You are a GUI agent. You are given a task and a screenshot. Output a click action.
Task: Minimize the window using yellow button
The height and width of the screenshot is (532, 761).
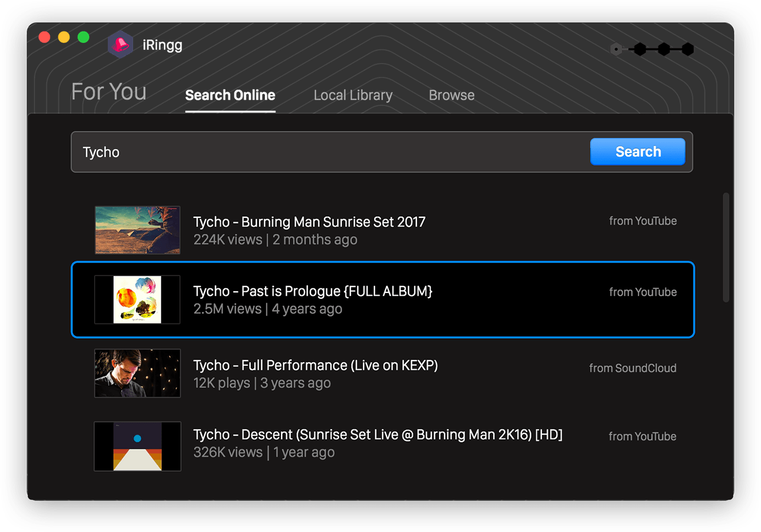click(64, 37)
